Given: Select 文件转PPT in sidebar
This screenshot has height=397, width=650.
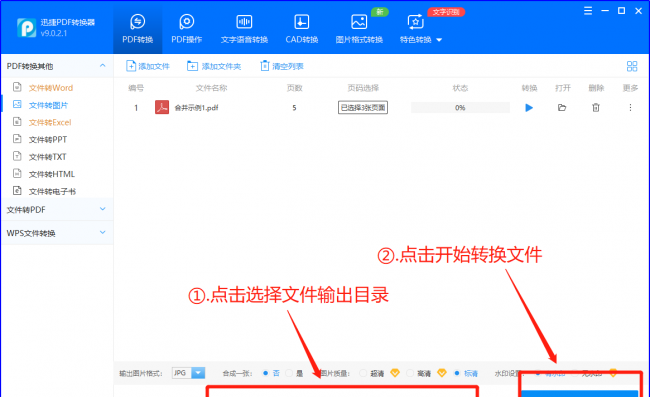Looking at the screenshot, I should pyautogui.click(x=48, y=140).
